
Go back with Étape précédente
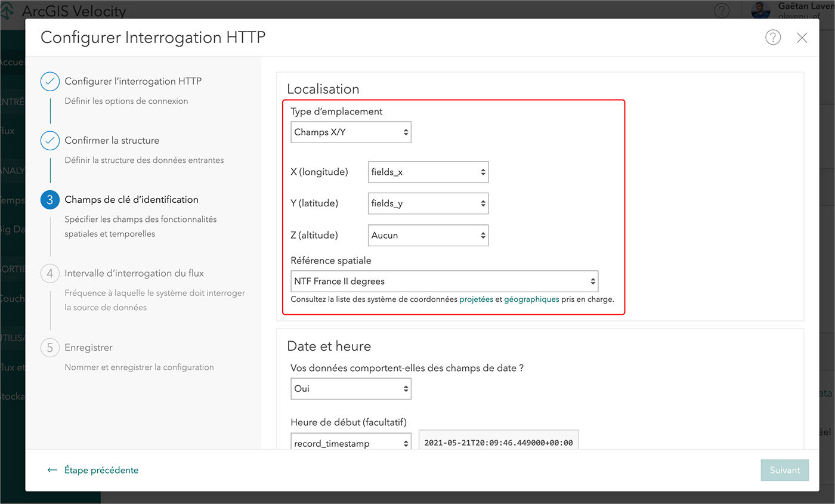tap(93, 470)
